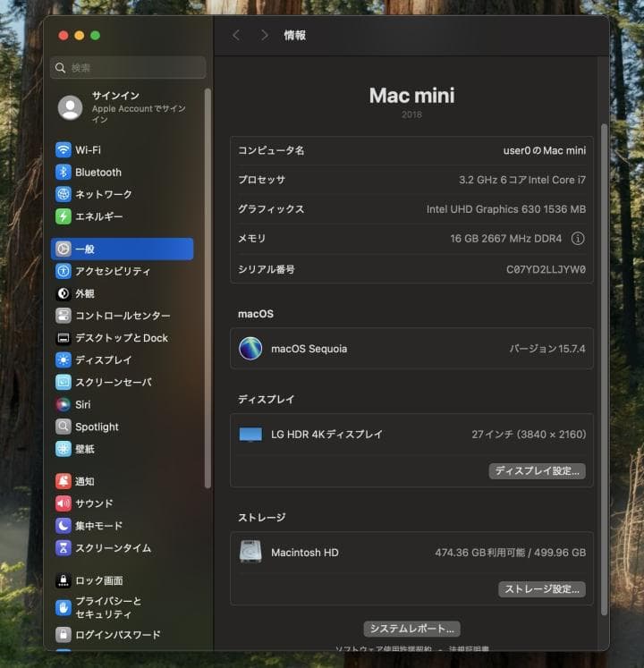Viewport: 644px width, 668px height.
Task: Click the 2018 model year text
Action: [x=411, y=114]
